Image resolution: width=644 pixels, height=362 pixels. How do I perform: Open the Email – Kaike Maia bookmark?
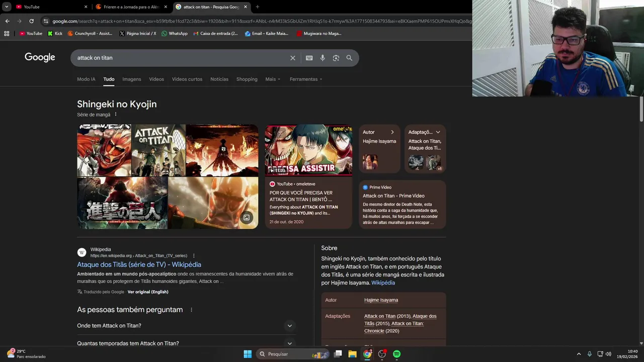266,34
